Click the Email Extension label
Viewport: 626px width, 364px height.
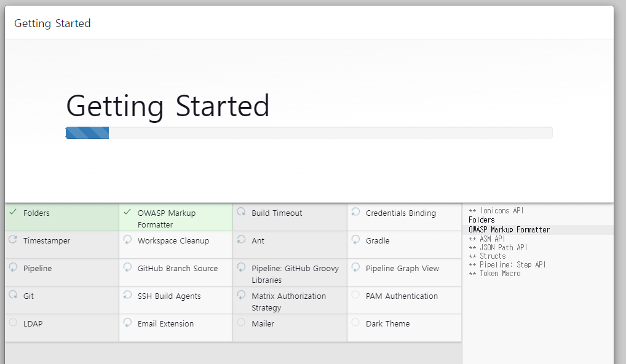click(165, 323)
